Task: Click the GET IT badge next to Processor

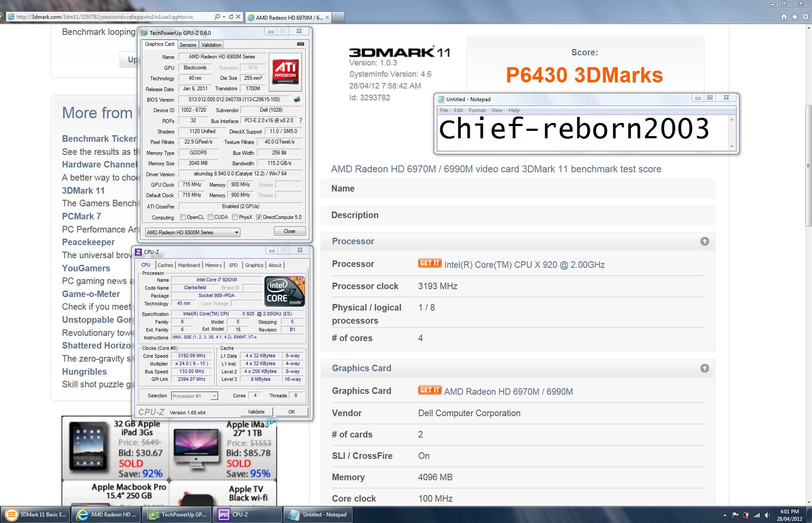Action: [x=430, y=263]
